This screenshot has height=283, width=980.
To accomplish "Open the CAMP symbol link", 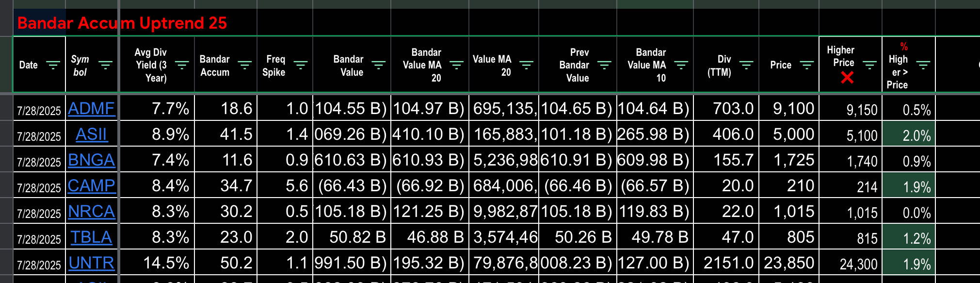I will click(91, 185).
